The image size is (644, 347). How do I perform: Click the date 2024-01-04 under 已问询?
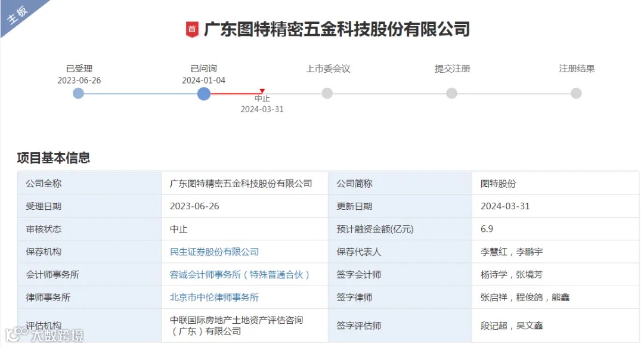coord(204,80)
